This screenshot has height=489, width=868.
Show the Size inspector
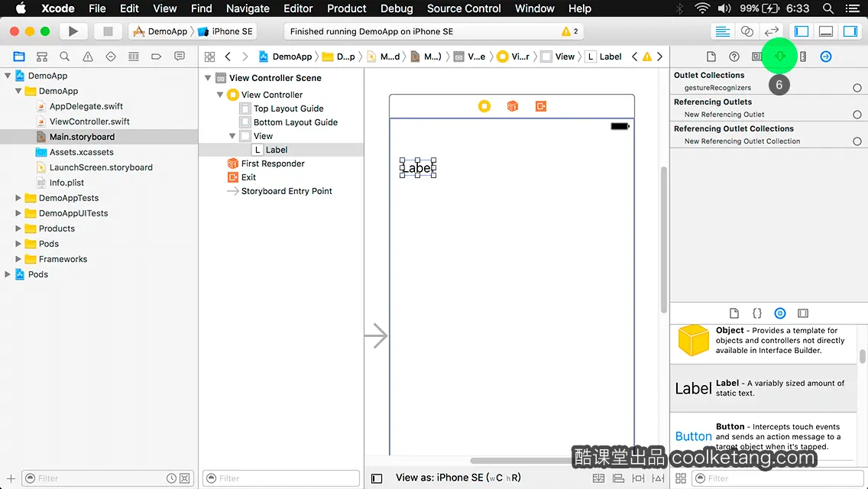coord(803,57)
